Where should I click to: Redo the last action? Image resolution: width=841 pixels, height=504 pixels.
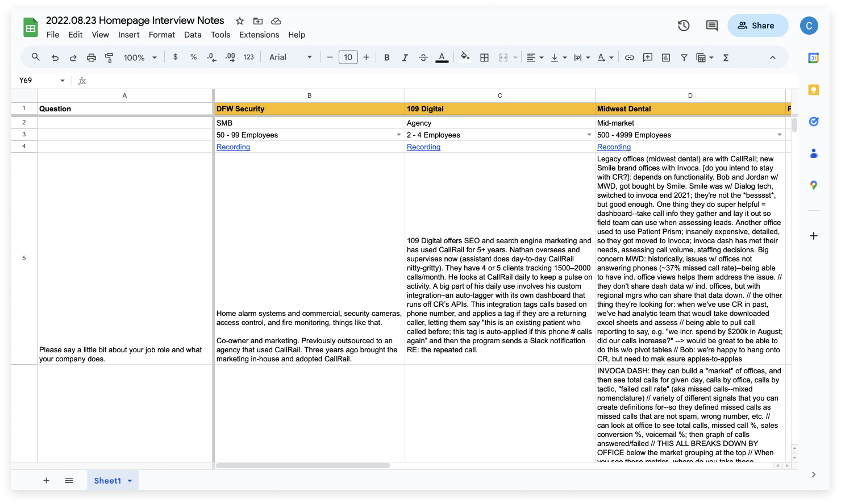point(73,57)
